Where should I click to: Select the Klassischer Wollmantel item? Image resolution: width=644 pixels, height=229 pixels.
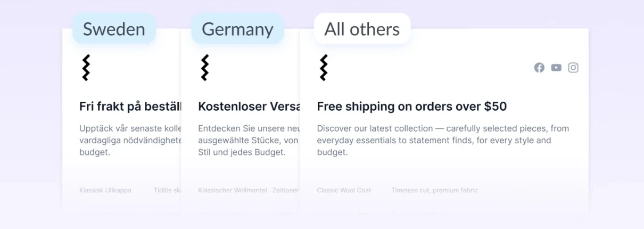[x=233, y=190]
